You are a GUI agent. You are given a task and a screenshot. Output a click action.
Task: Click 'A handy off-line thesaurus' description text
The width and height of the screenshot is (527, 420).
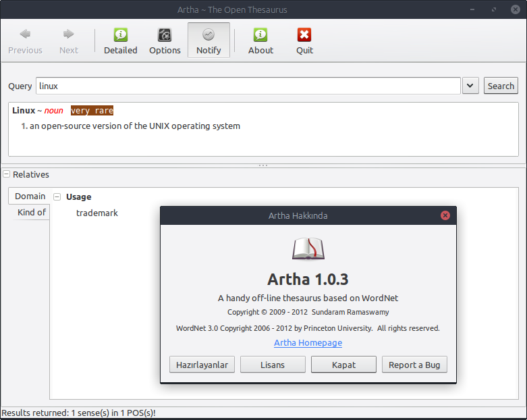(x=308, y=298)
